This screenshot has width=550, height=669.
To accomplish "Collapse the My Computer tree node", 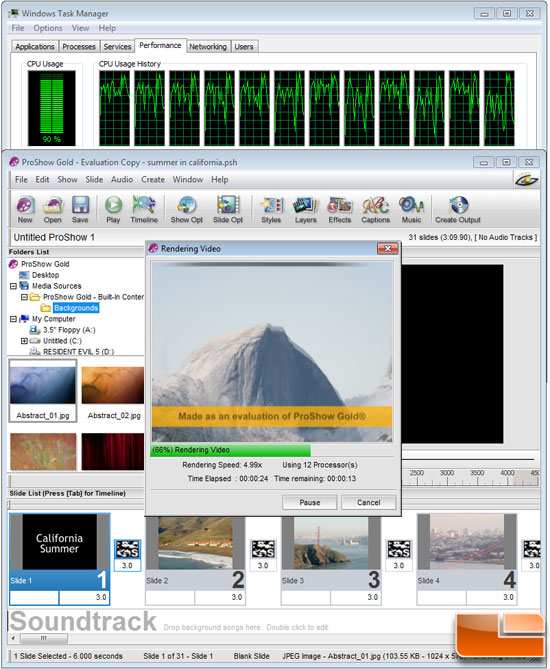I will pyautogui.click(x=13, y=319).
